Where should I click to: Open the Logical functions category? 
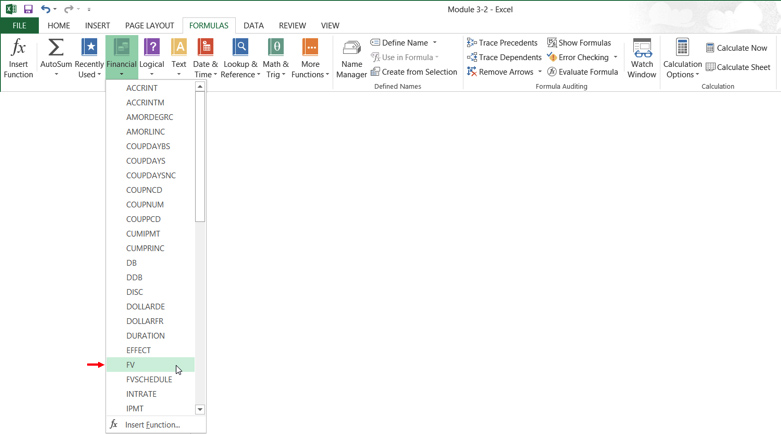(152, 58)
